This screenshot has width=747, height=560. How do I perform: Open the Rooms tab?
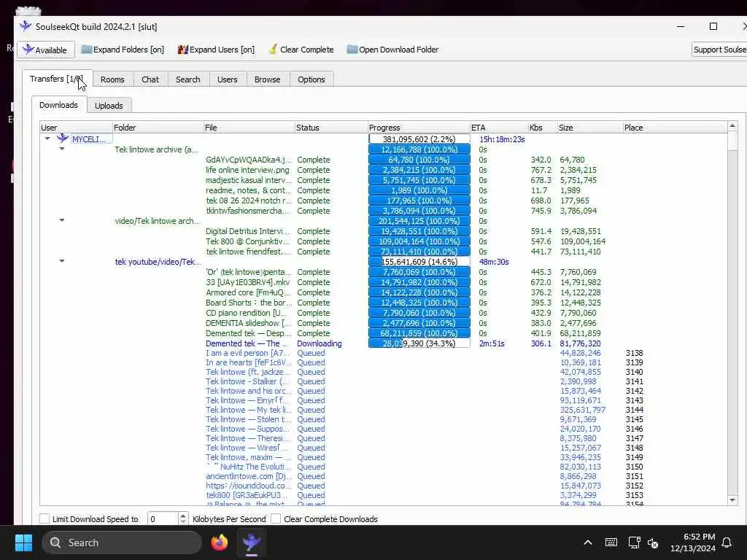click(112, 79)
